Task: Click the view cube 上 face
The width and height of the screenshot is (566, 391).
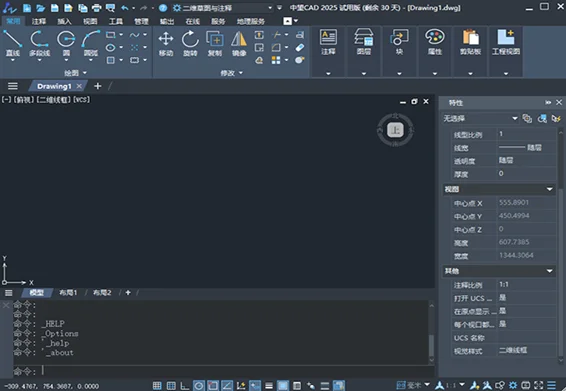Action: point(395,130)
